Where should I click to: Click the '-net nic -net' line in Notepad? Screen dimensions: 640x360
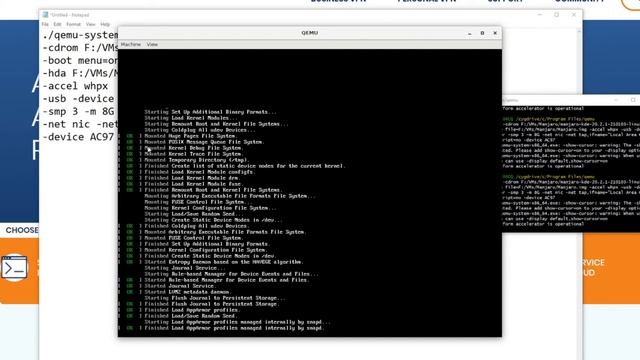[80, 124]
